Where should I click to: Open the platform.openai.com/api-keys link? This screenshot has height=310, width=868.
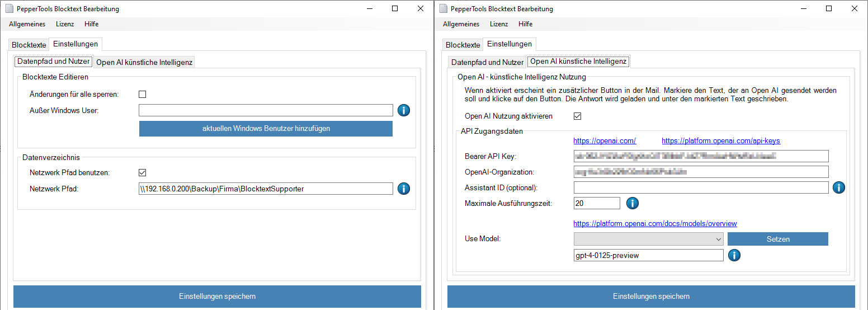coord(721,141)
